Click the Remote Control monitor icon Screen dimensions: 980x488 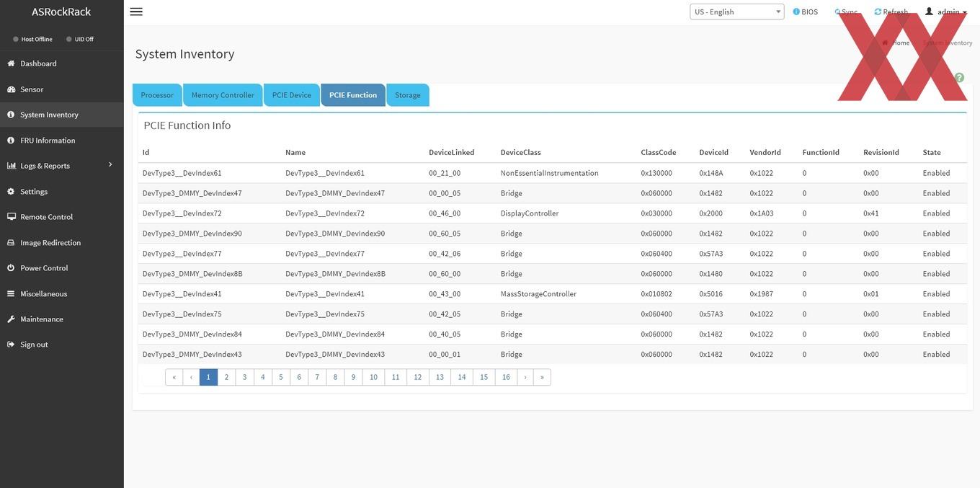click(12, 217)
